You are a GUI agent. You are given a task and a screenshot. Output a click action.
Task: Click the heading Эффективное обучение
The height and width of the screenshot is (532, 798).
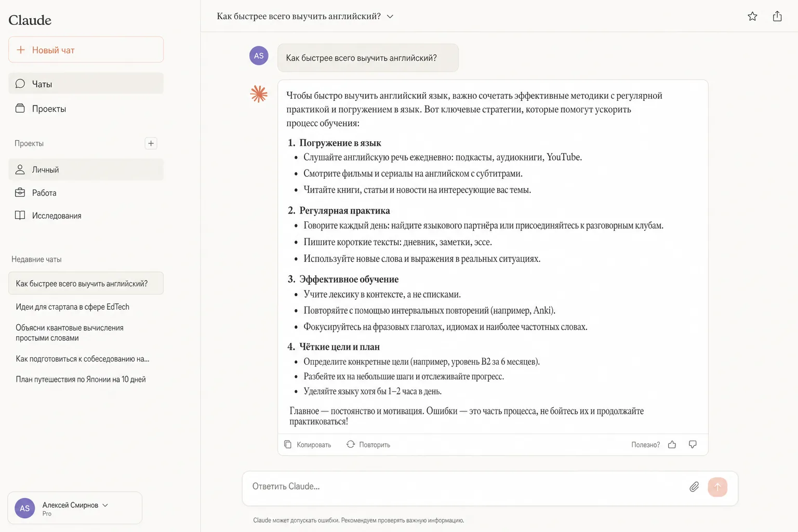pyautogui.click(x=349, y=279)
